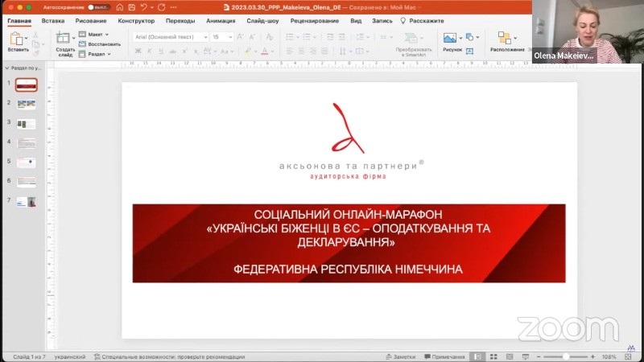The image size is (644, 362).
Task: Open the shapes dropdown arrow
Action: (477, 37)
